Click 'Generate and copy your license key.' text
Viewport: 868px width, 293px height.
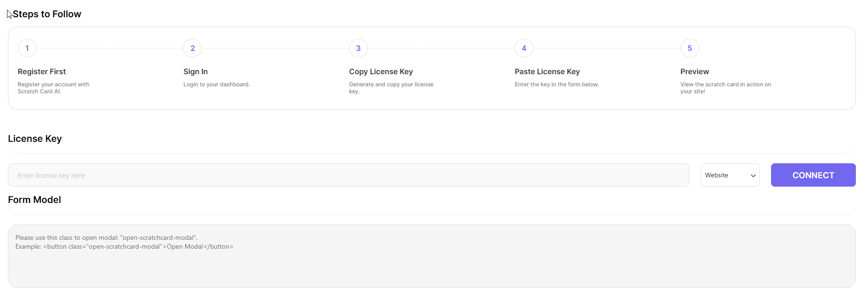[392, 88]
